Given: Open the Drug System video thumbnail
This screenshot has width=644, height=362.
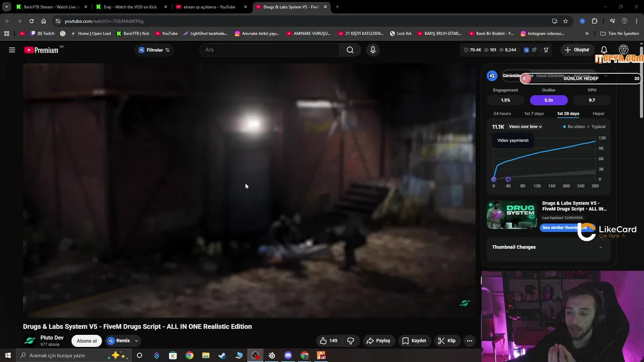Looking at the screenshot, I should (x=512, y=215).
